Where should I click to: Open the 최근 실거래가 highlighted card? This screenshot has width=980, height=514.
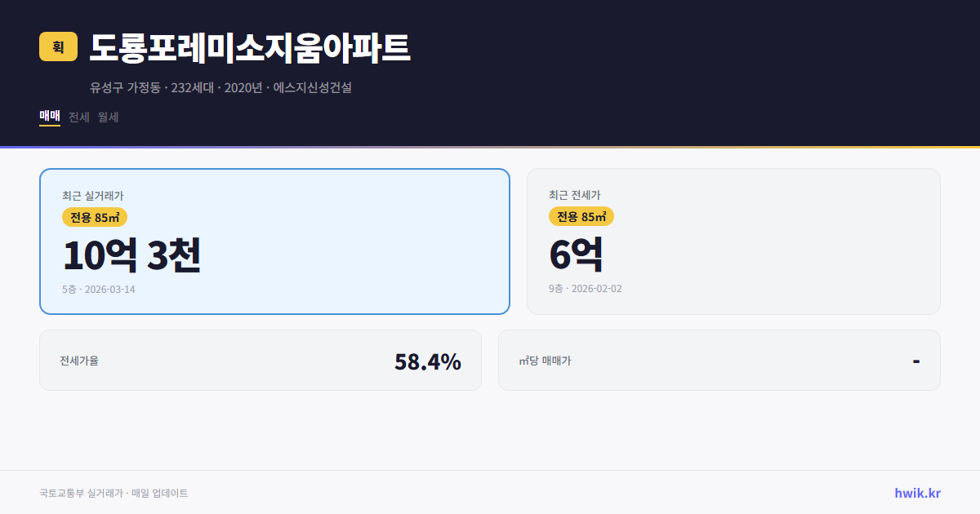coord(274,241)
